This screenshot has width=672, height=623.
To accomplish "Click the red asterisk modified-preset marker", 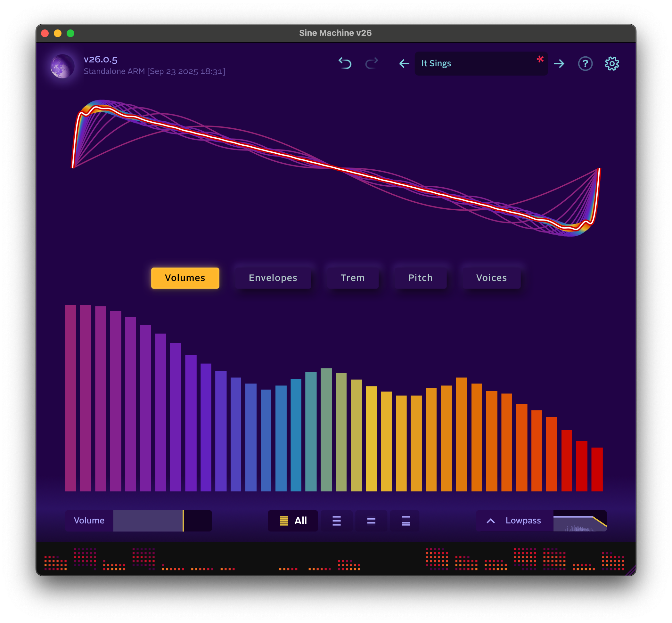I will 540,60.
